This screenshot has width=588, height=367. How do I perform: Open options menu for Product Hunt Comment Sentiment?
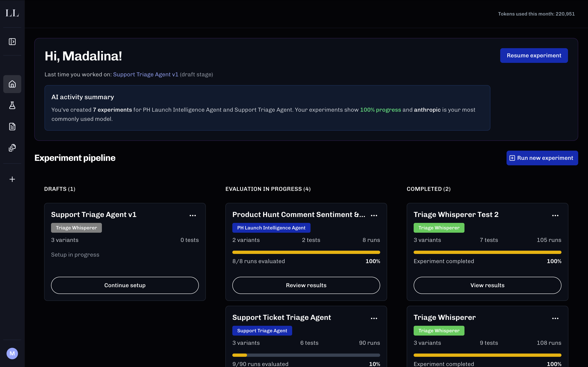click(374, 215)
